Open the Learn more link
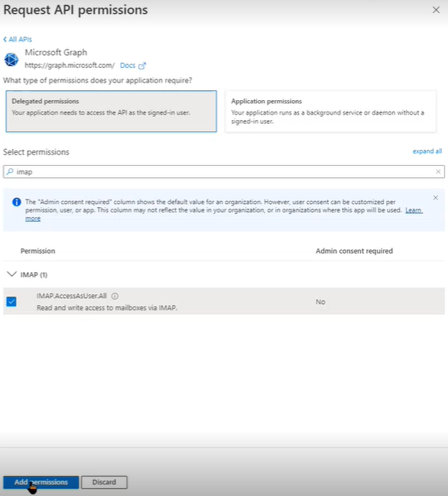 point(414,210)
